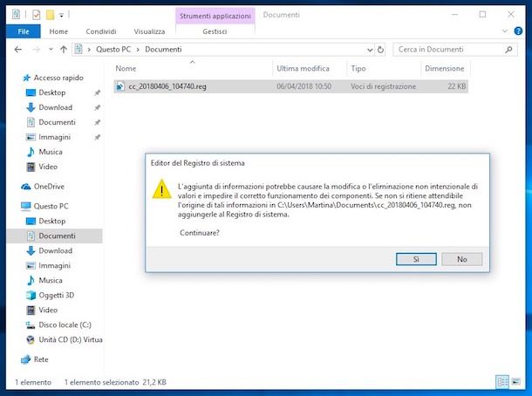This screenshot has height=396, width=532.
Task: Click Documenti in the address breadcrumb
Action: point(163,50)
